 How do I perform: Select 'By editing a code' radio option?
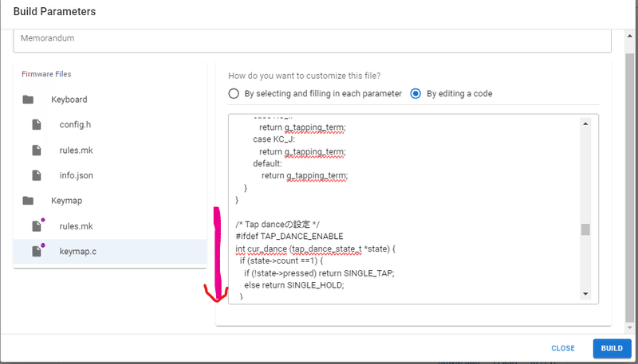tap(415, 93)
